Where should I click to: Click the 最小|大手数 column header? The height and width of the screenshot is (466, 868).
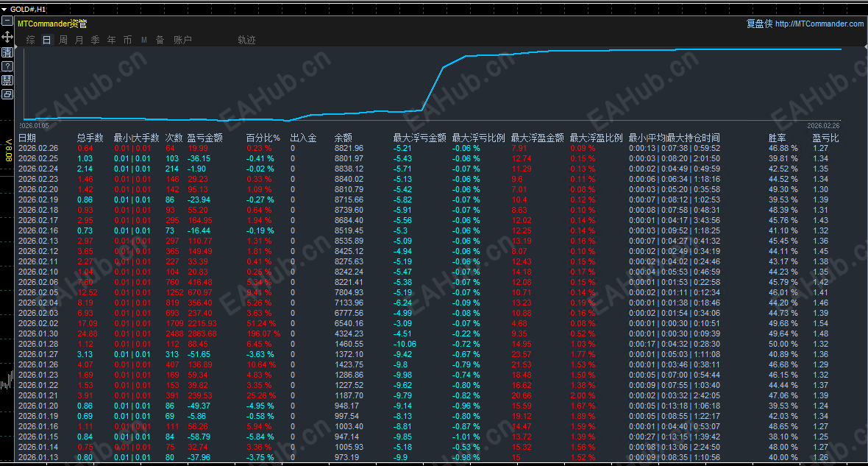tap(136, 138)
